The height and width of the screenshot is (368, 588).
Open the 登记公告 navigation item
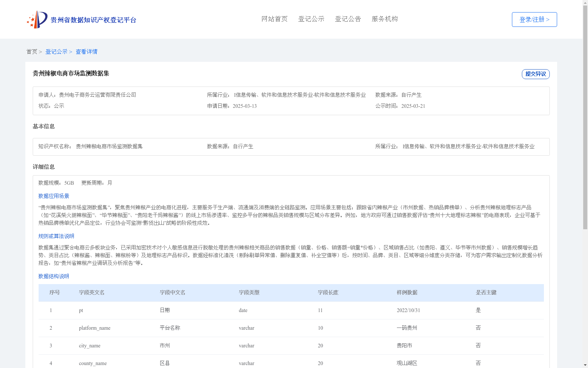point(348,19)
